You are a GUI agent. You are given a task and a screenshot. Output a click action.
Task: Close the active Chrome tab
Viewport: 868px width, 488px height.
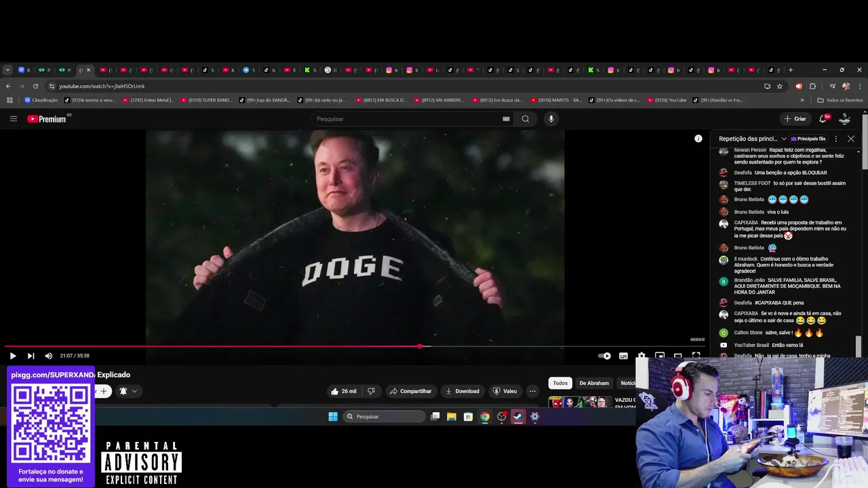(88, 70)
